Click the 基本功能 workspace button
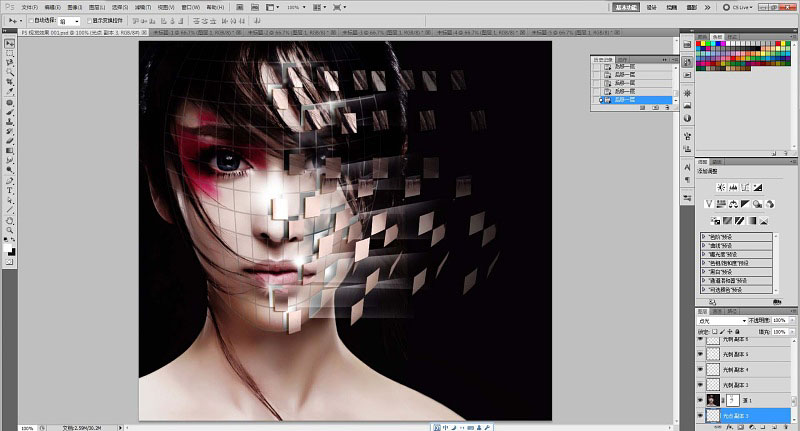The height and width of the screenshot is (431, 800). click(626, 7)
